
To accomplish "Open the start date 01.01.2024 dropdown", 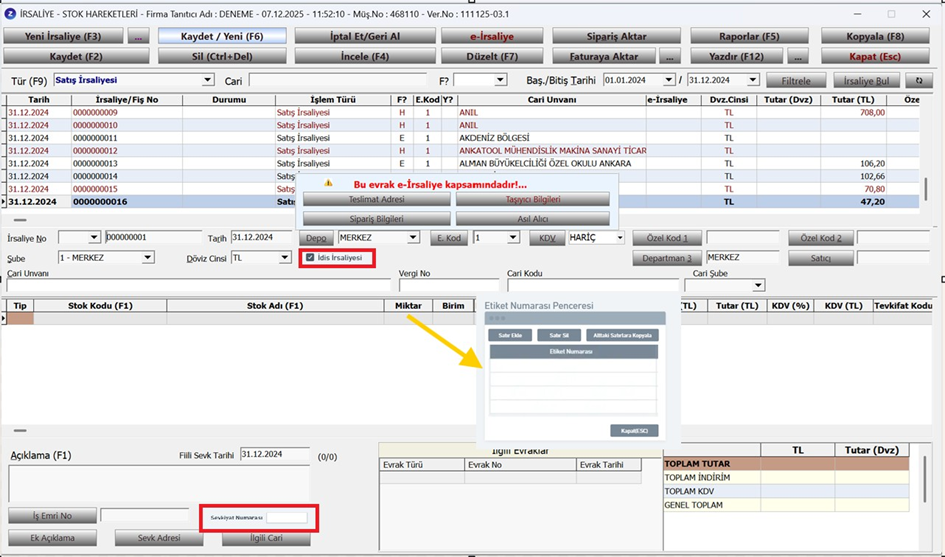I will coord(669,80).
